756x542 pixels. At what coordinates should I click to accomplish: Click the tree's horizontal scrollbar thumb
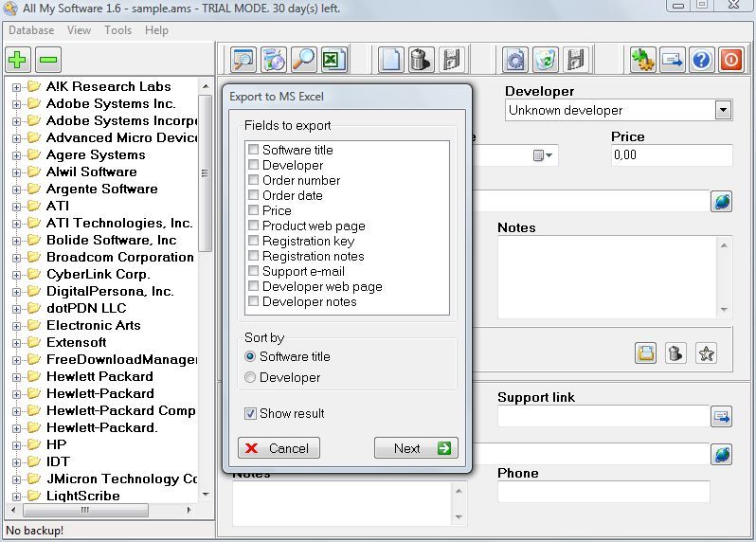point(85,510)
